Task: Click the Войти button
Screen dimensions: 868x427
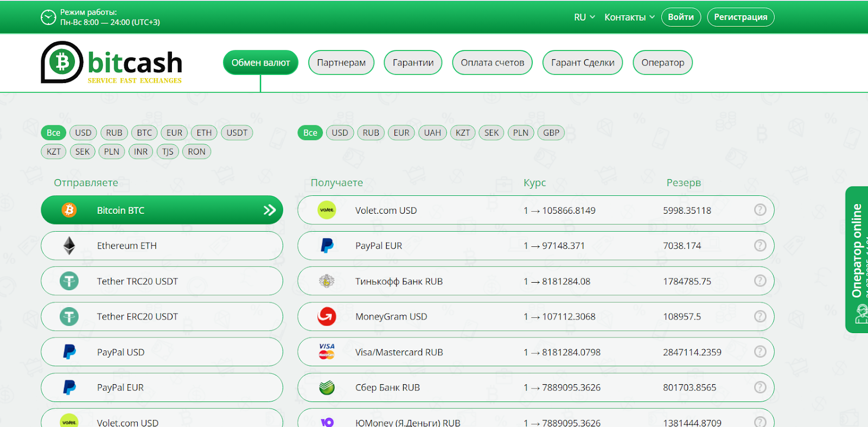Action: 681,17
